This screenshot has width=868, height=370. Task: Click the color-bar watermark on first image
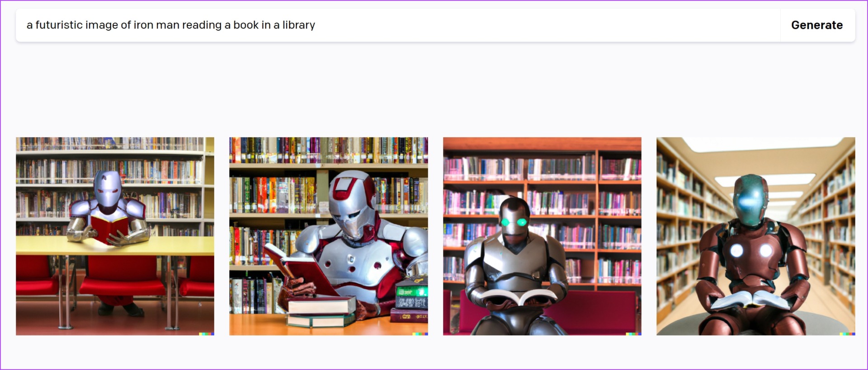coord(207,334)
